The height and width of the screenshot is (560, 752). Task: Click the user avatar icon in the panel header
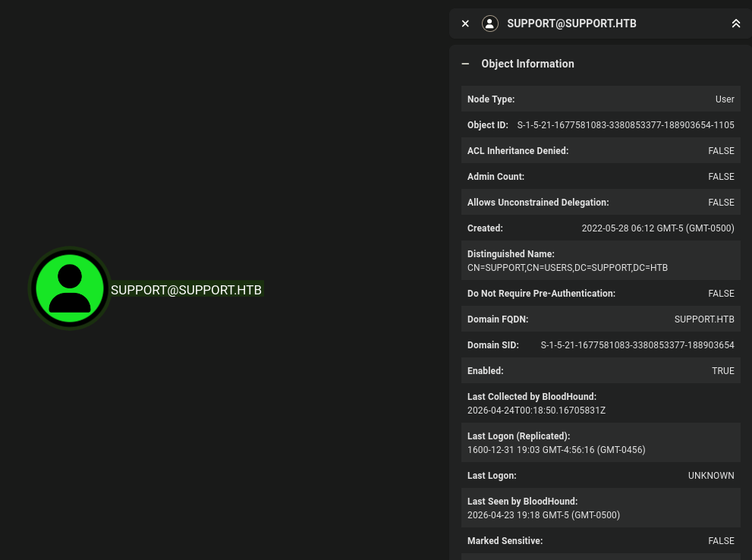[489, 24]
